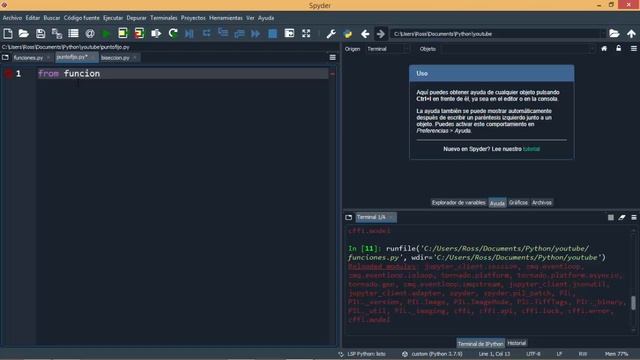Click the Mem 77% status entry

pyautogui.click(x=616, y=354)
